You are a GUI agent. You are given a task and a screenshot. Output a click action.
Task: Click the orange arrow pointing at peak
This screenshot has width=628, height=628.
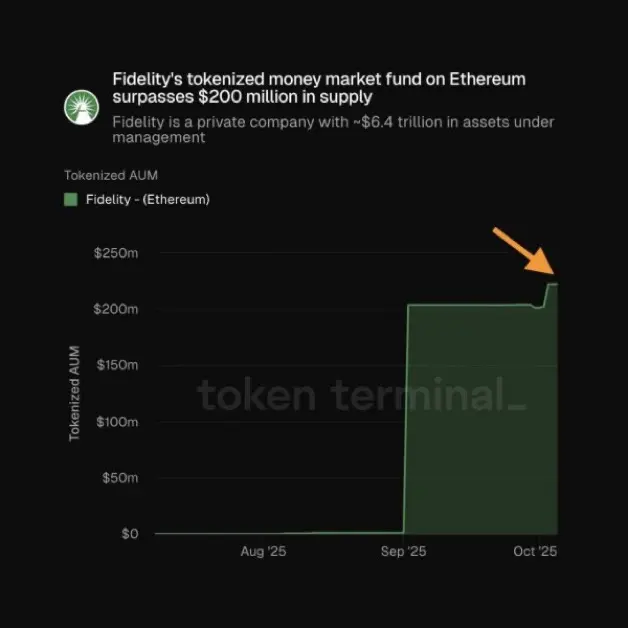[524, 251]
